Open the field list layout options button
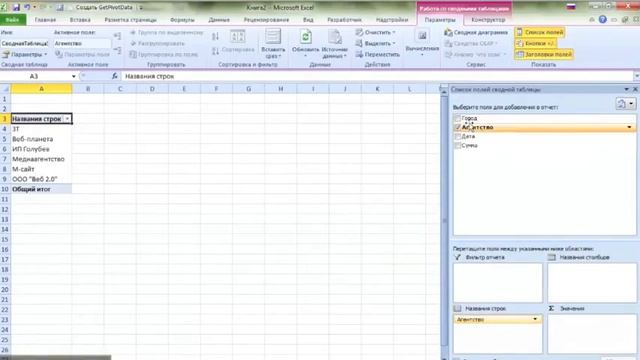This screenshot has width=640, height=360. tap(625, 104)
